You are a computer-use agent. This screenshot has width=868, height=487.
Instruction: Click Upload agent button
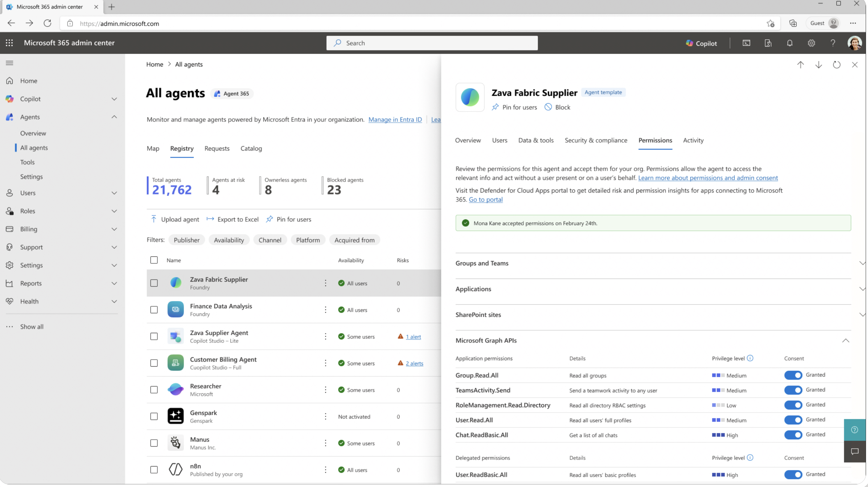tap(175, 219)
